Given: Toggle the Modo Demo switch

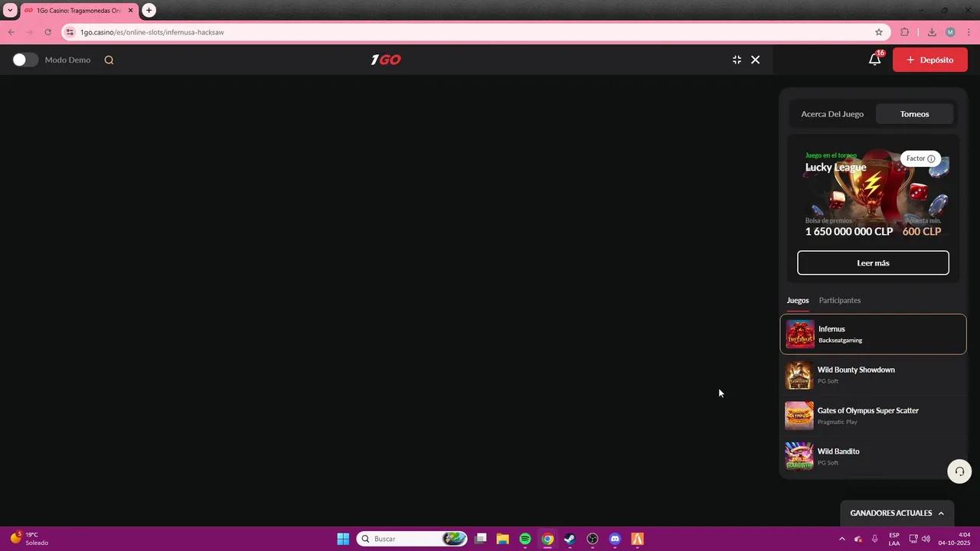Looking at the screenshot, I should click(25, 60).
